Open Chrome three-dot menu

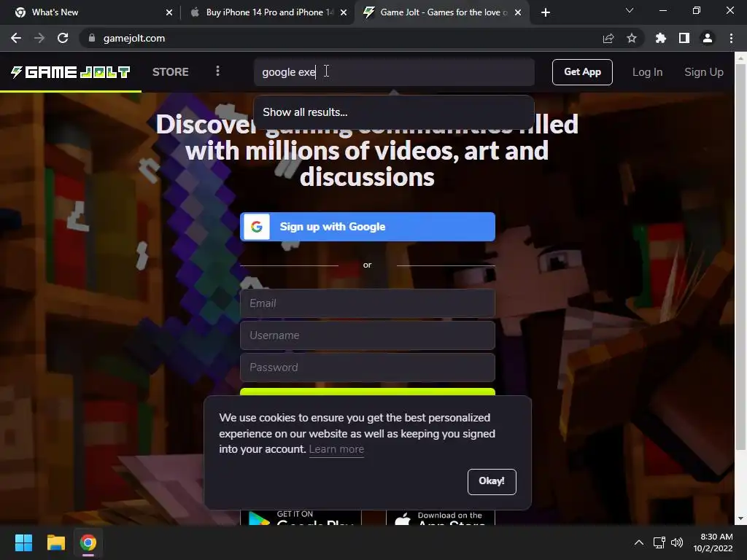731,38
